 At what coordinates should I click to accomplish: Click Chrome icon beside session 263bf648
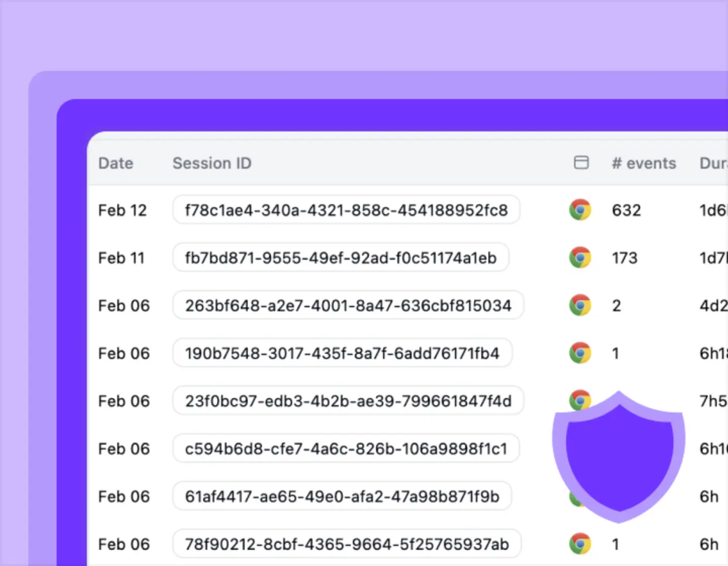[x=580, y=305]
